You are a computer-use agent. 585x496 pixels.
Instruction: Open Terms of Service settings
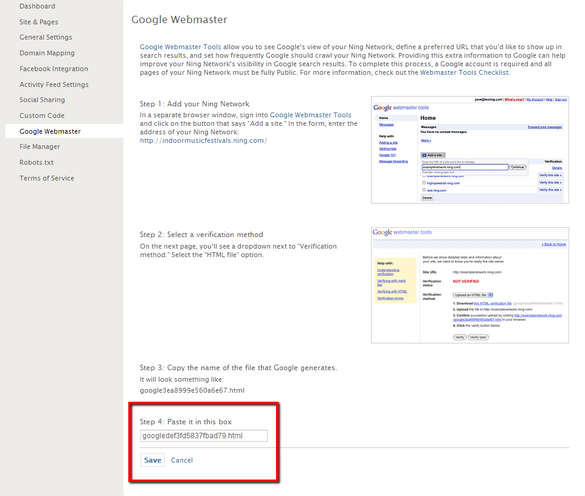(47, 178)
